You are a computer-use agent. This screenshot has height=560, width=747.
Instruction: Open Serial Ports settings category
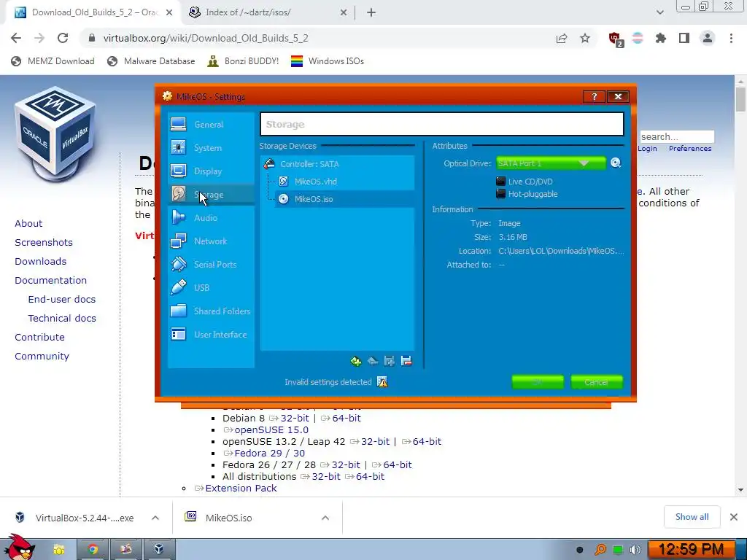tap(211, 264)
